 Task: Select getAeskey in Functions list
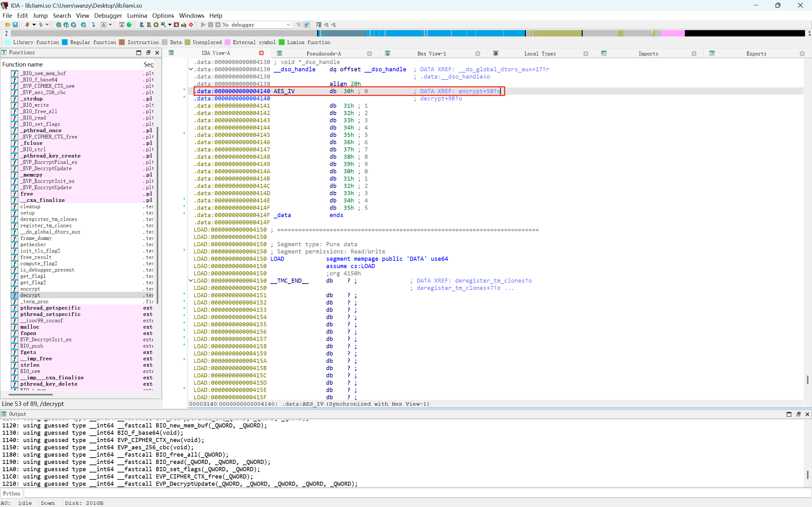33,244
